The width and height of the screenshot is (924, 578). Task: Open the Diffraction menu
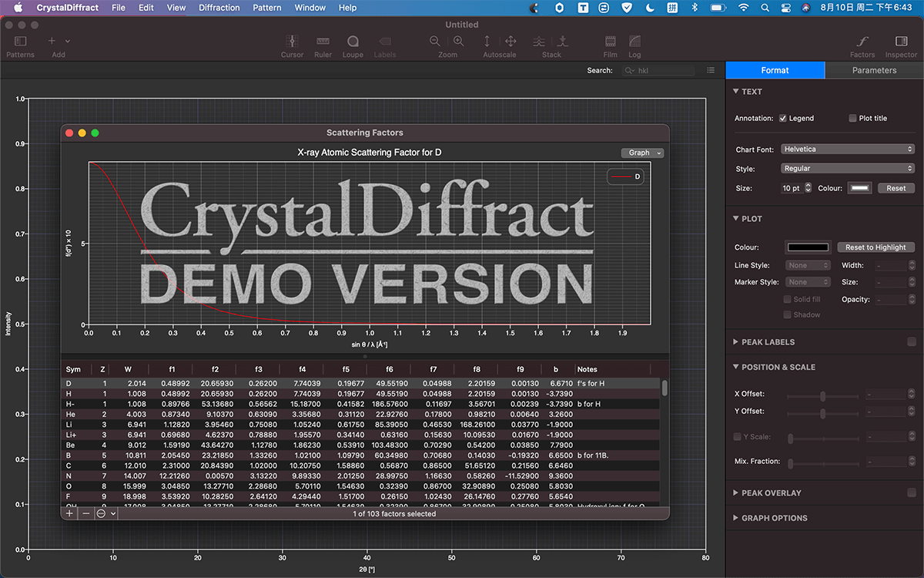pyautogui.click(x=219, y=8)
